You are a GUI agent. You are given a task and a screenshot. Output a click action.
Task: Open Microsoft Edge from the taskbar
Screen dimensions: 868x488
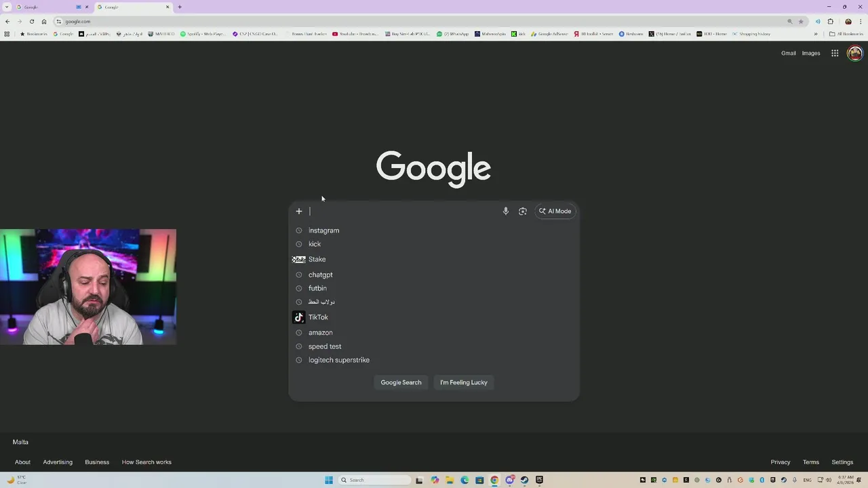(x=465, y=480)
